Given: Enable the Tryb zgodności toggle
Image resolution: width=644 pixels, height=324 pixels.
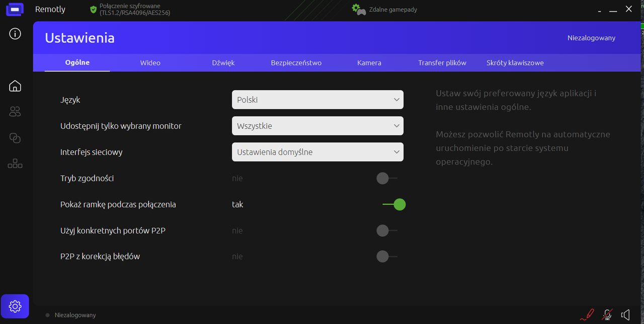Looking at the screenshot, I should [x=386, y=178].
